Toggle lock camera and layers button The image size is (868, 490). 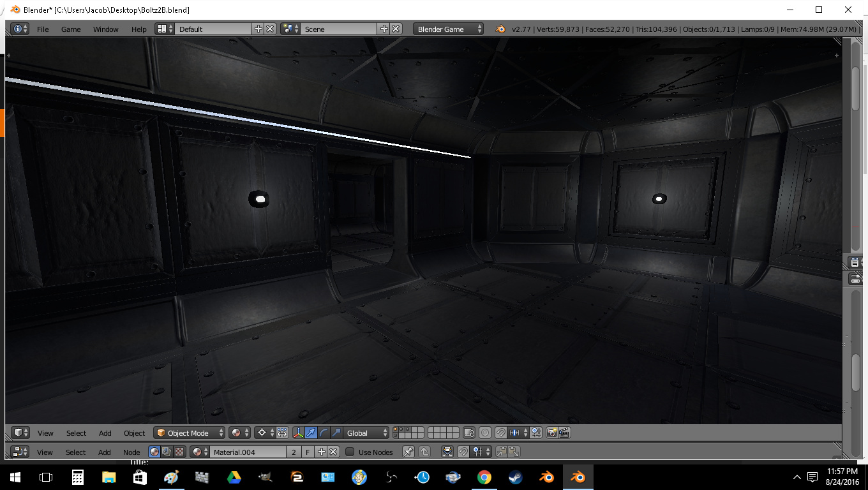[469, 433]
